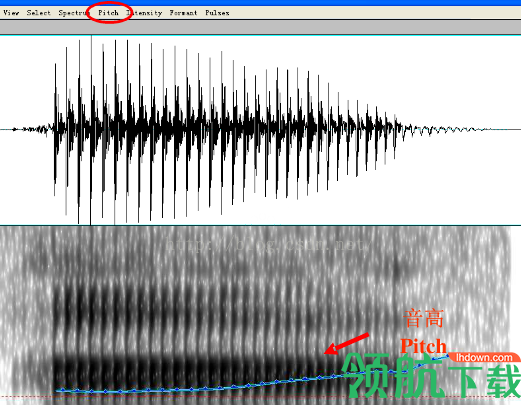Image resolution: width=521 pixels, height=405 pixels.
Task: Open the Intensity menu
Action: [144, 13]
